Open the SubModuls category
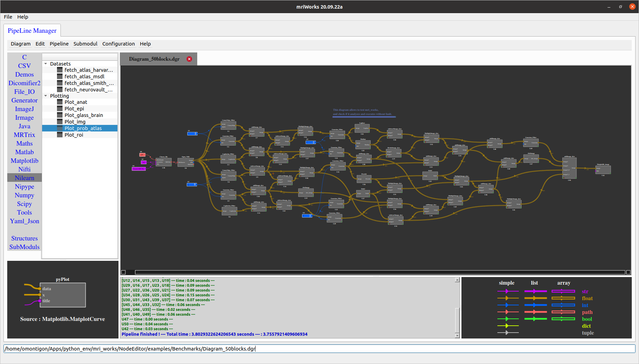This screenshot has width=639, height=364. (x=25, y=247)
